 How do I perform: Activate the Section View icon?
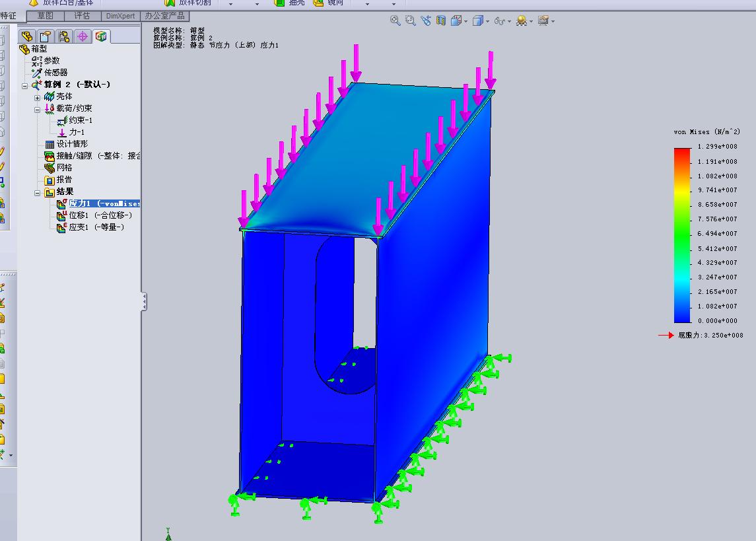440,20
